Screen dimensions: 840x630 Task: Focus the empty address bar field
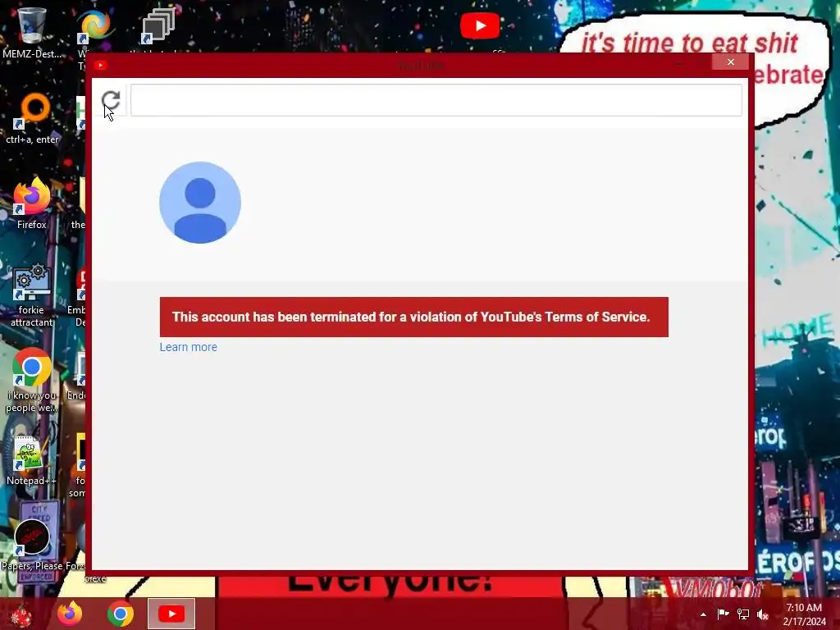point(436,100)
